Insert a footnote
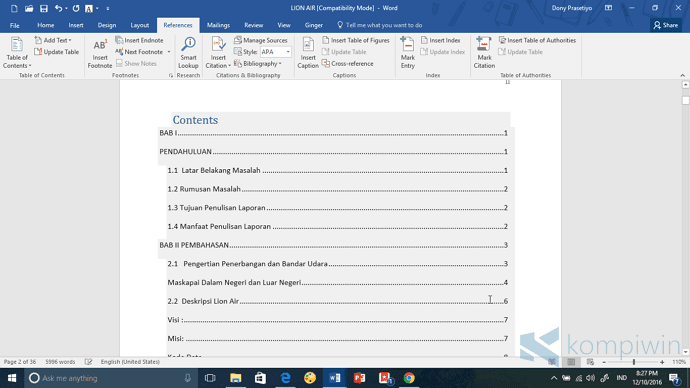The height and width of the screenshot is (388, 690). (x=100, y=53)
